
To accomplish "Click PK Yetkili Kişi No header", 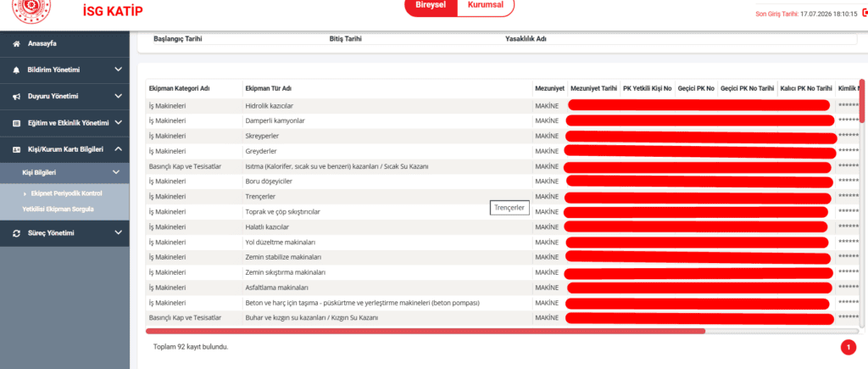I will point(647,88).
